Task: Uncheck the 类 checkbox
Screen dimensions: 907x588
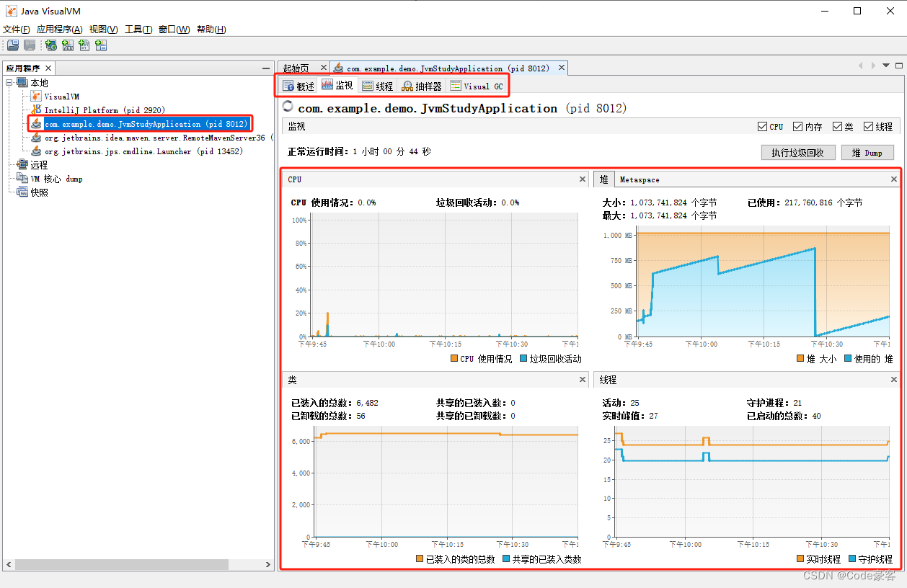Action: click(837, 127)
